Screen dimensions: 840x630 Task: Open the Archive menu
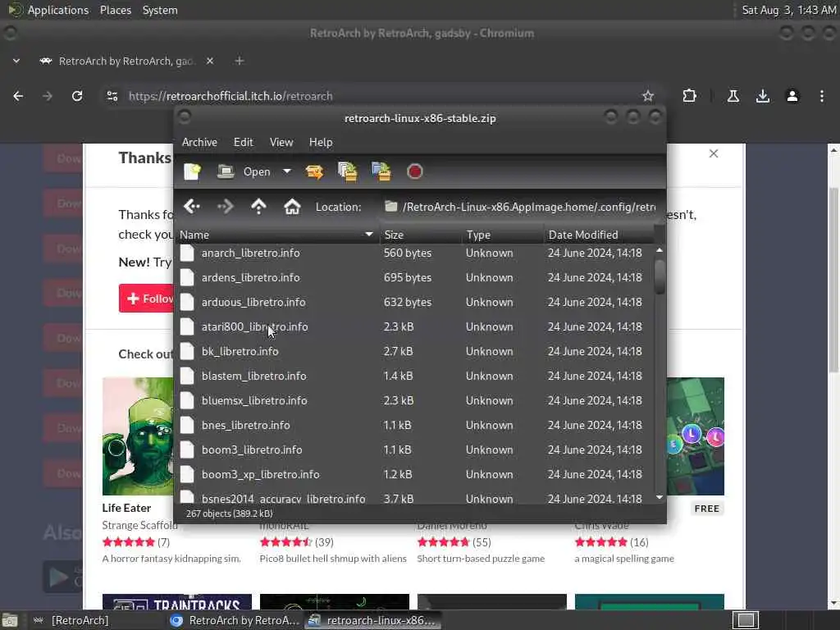click(199, 142)
